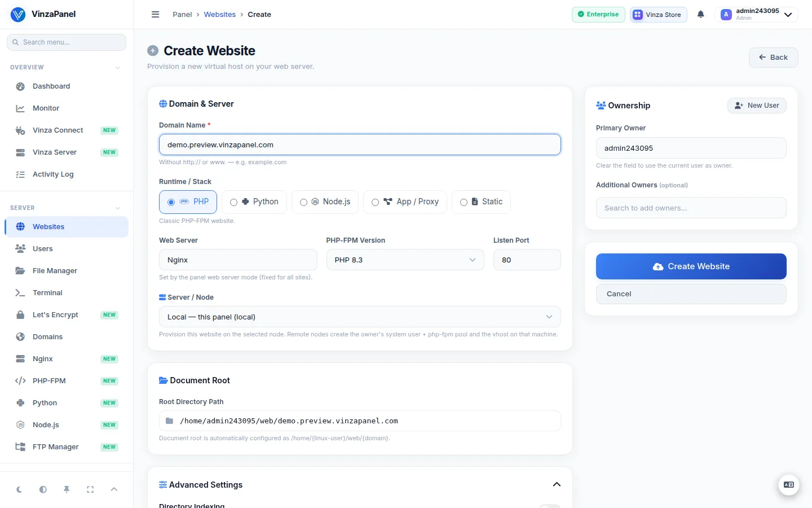
Task: Click the Search menu box
Action: (67, 42)
